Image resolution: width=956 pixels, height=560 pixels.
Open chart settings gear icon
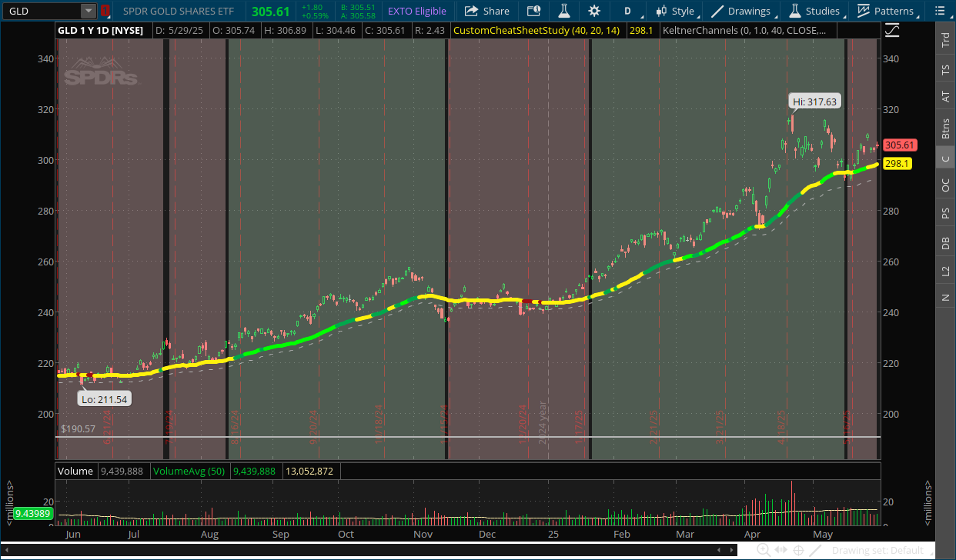click(x=594, y=11)
